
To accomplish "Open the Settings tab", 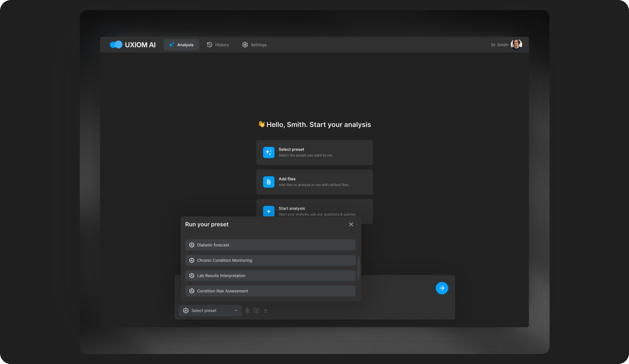I will tap(254, 45).
